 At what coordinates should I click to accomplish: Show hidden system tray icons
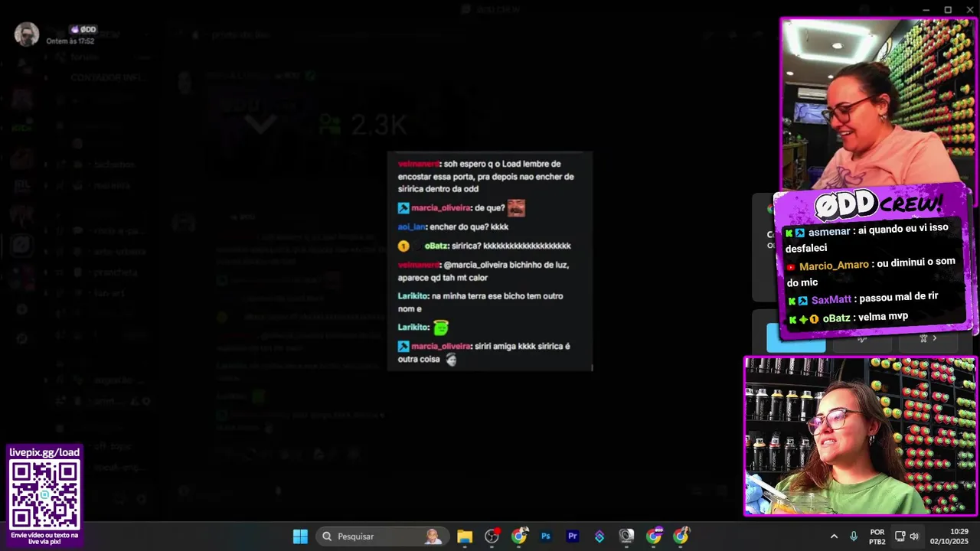(x=834, y=536)
